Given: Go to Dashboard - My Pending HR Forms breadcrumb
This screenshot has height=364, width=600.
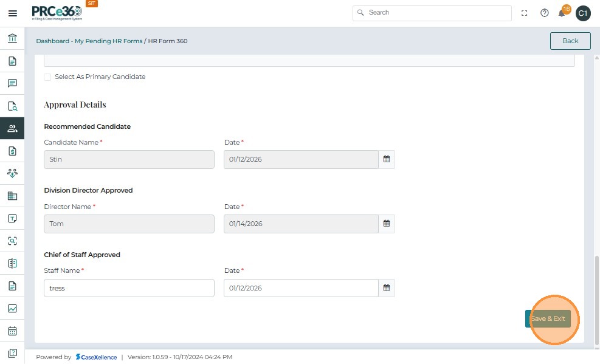Looking at the screenshot, I should click(x=89, y=41).
